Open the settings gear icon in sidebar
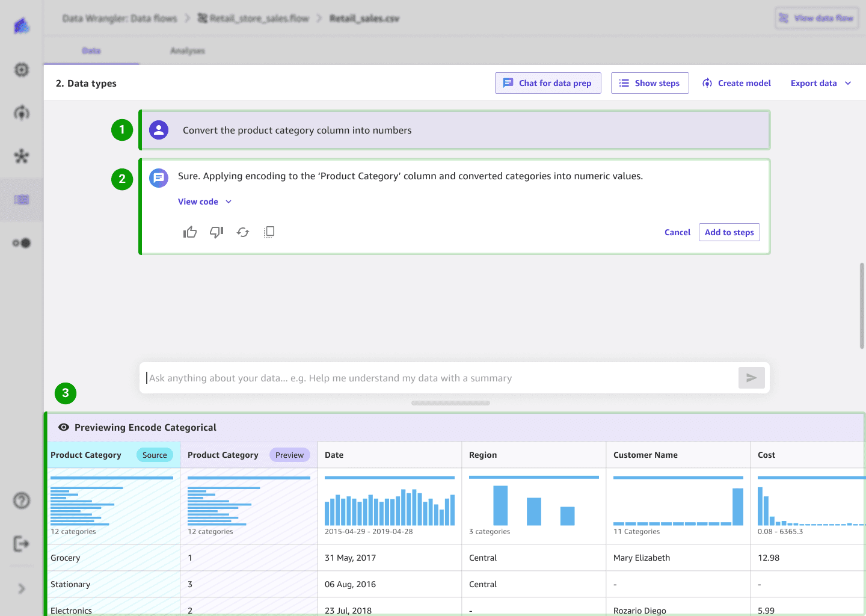The image size is (866, 616). (22, 70)
